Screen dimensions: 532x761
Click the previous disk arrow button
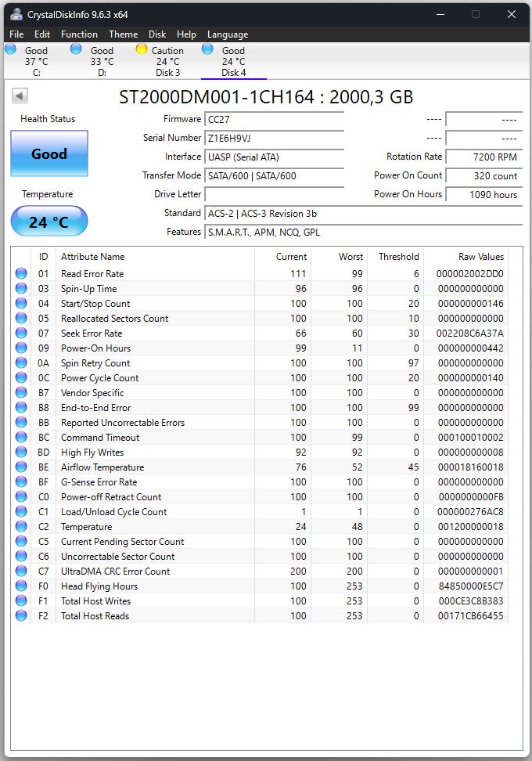point(20,96)
